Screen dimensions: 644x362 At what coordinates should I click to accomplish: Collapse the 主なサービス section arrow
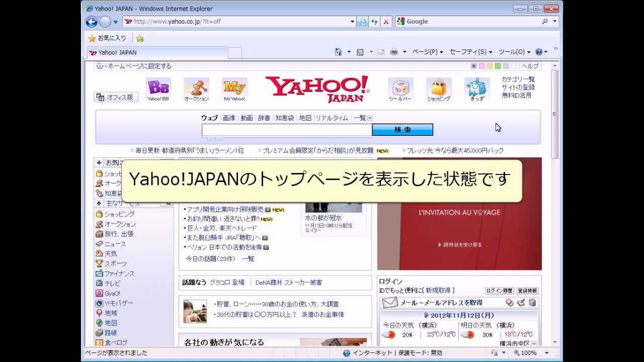point(99,203)
